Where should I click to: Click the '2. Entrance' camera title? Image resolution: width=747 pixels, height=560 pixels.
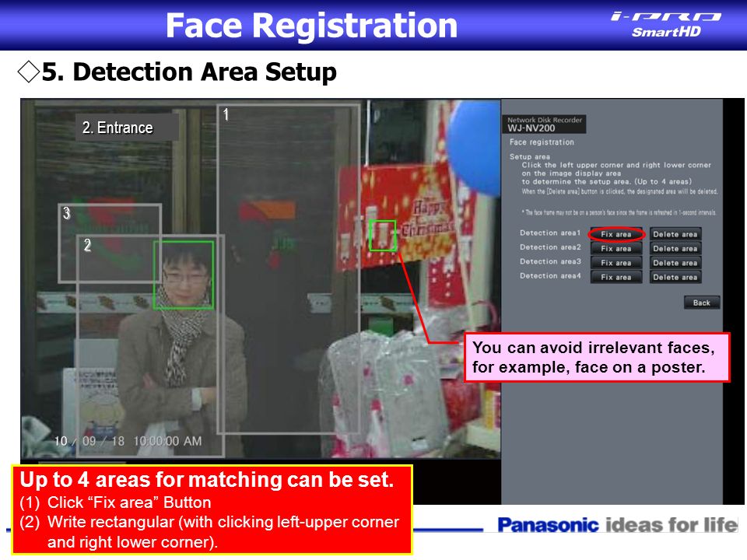coord(117,128)
